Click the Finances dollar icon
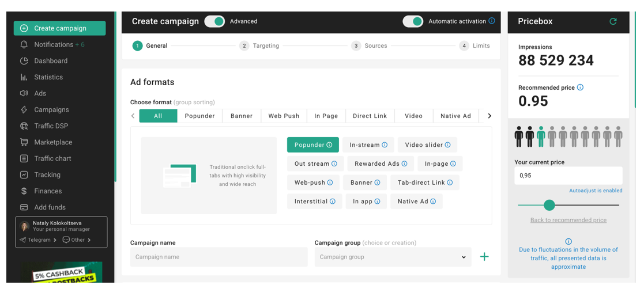 (x=24, y=191)
